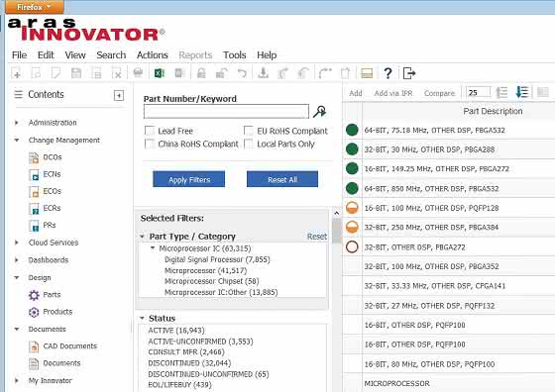Viewport: 555px width, 392px height.
Task: Click green status circle for 64-BIT 75.18 MHz part
Action: pos(352,130)
